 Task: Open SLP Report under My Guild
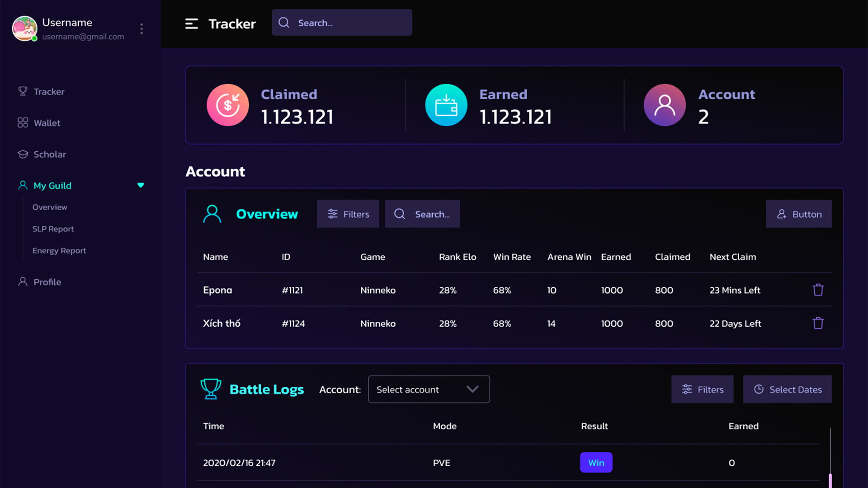tap(53, 229)
